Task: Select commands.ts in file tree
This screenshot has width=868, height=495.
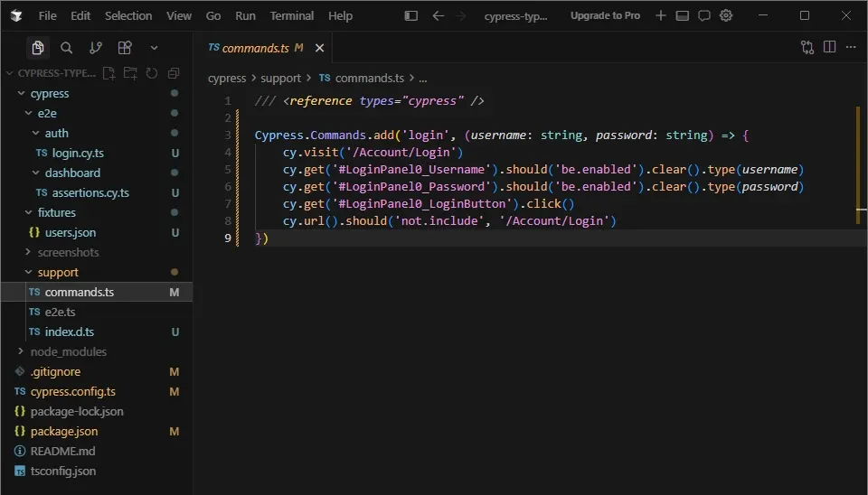Action: click(97, 292)
